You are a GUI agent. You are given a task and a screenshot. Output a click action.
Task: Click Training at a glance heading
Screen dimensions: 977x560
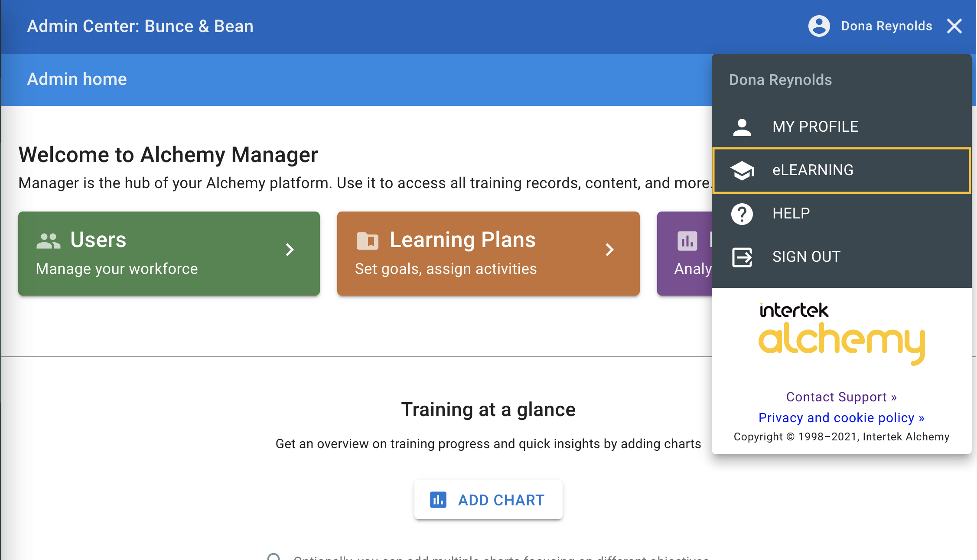point(488,410)
